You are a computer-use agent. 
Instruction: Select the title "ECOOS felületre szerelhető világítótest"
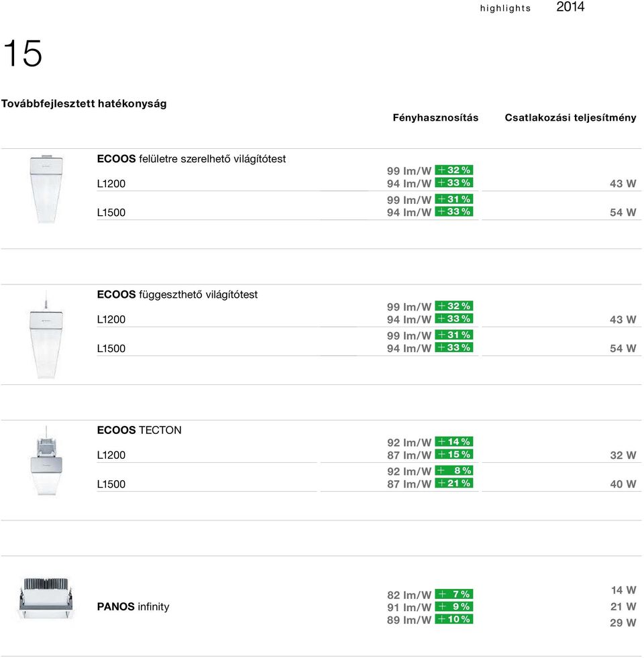191,158
